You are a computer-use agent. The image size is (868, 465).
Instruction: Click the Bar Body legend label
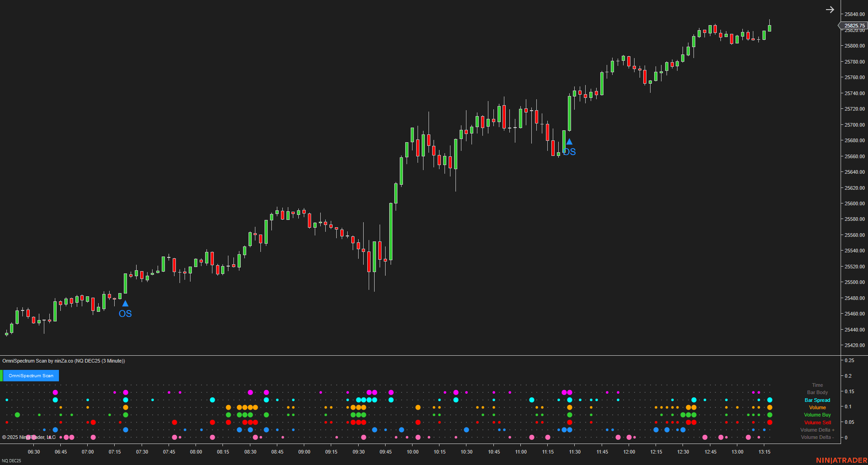tap(817, 392)
